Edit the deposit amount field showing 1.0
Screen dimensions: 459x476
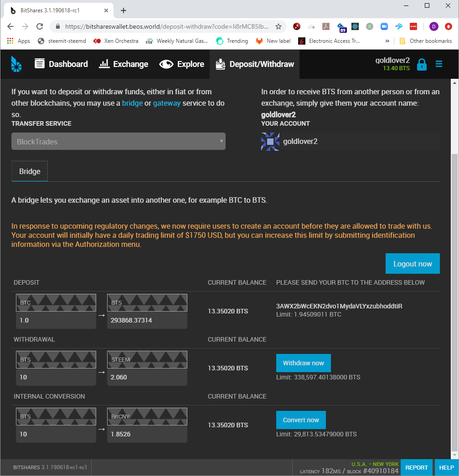56,320
